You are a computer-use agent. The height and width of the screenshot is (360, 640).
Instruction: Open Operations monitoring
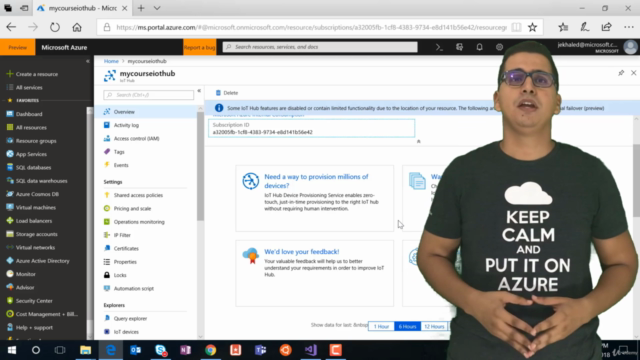tap(134, 222)
